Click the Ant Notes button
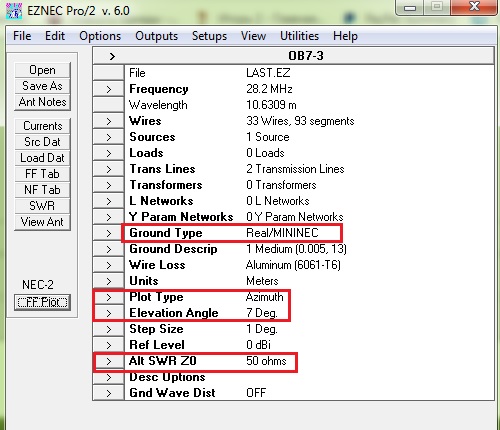500x430 pixels. [42, 102]
